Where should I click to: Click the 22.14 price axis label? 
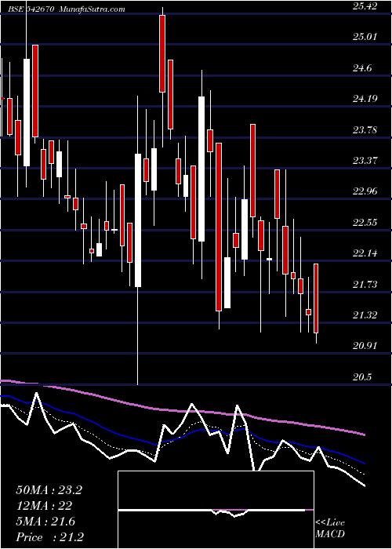[x=365, y=253]
